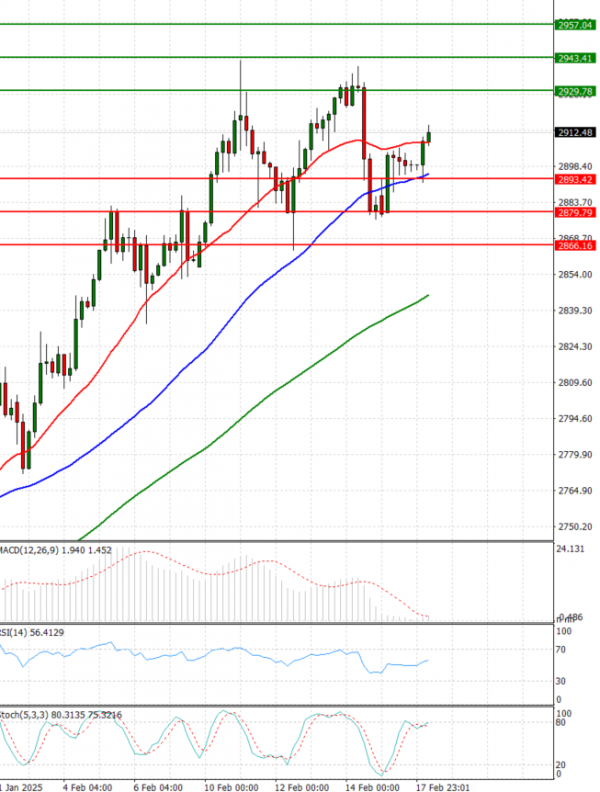Viewport: 600px width, 792px height.
Task: Click the 6 Feb 04:00 time label
Action: pos(158,787)
